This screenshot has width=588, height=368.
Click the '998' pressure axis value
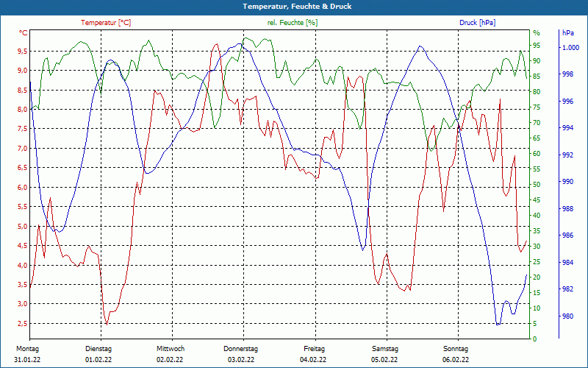(567, 74)
